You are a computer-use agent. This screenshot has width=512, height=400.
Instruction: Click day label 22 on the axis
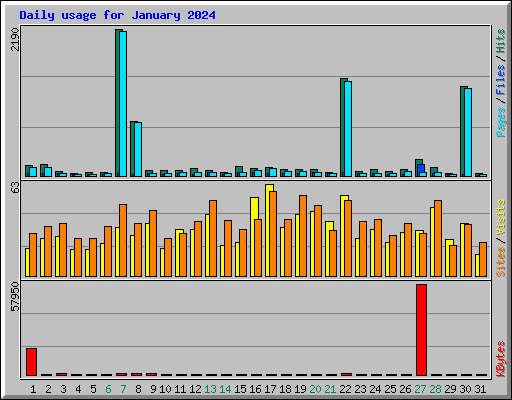point(345,389)
